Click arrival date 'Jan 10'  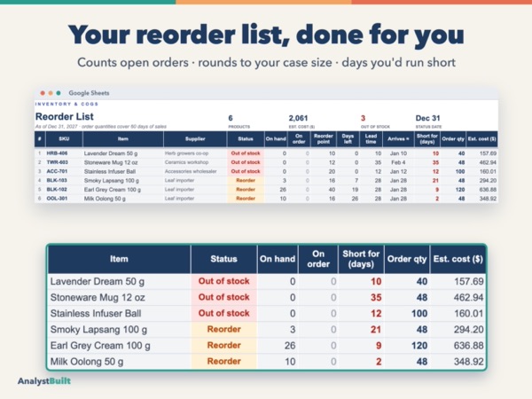pos(398,153)
